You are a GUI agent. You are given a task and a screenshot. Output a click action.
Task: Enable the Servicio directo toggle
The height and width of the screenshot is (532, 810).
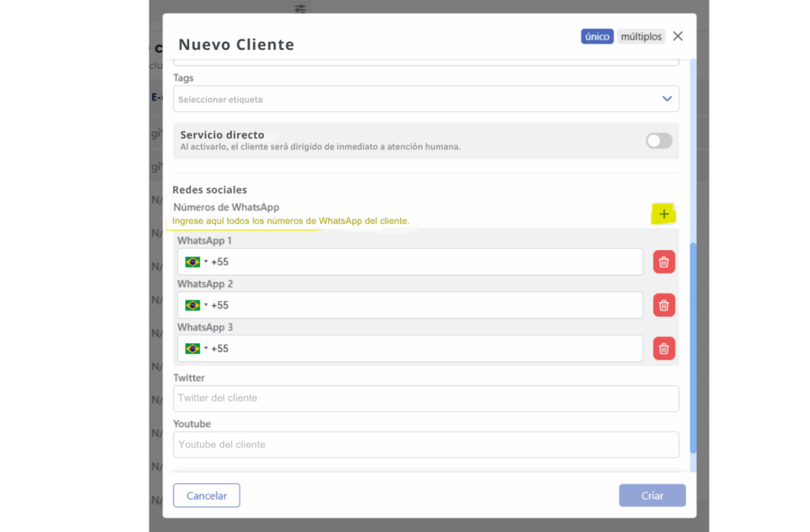point(659,141)
